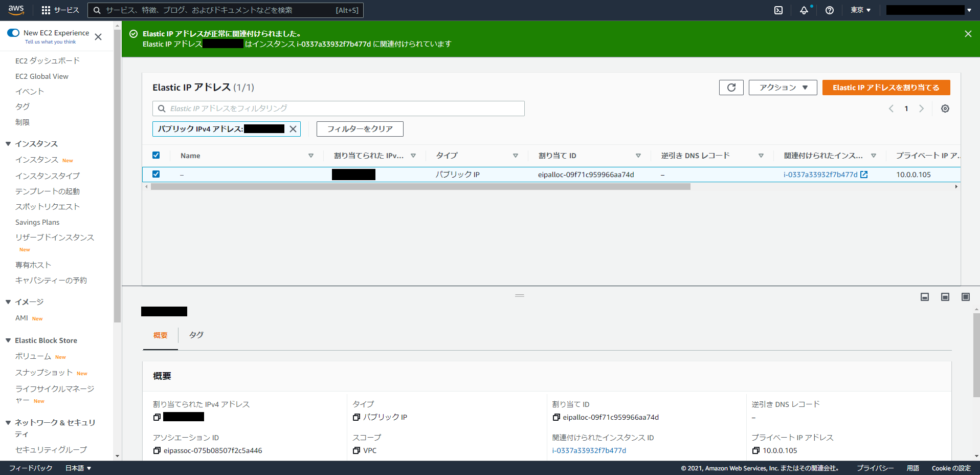
Task: Open the account menu dropdown
Action: point(929,10)
